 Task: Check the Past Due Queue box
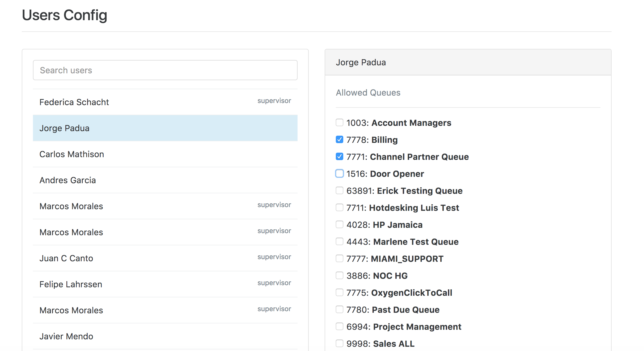tap(339, 310)
